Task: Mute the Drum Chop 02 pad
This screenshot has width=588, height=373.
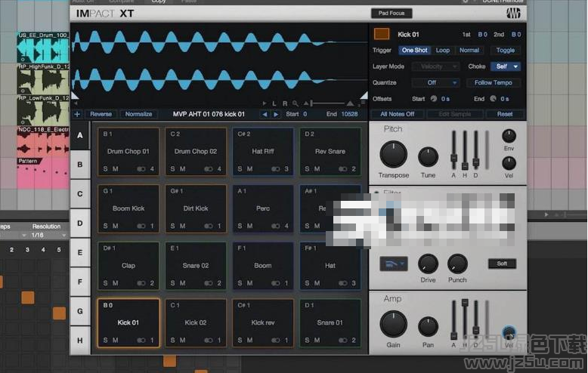Action: pos(182,169)
